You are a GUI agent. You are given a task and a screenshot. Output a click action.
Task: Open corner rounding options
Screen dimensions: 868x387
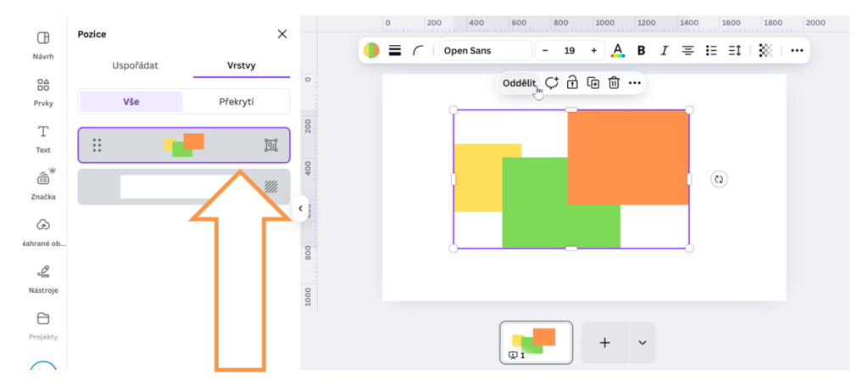click(418, 51)
